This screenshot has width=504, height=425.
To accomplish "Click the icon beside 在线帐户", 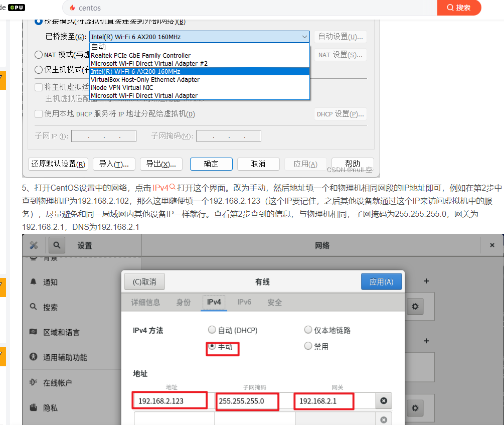I will pyautogui.click(x=34, y=382).
